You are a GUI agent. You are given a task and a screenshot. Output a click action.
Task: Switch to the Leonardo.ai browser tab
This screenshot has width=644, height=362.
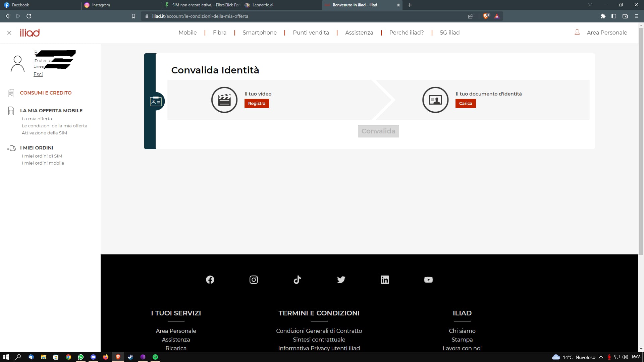coord(263,5)
